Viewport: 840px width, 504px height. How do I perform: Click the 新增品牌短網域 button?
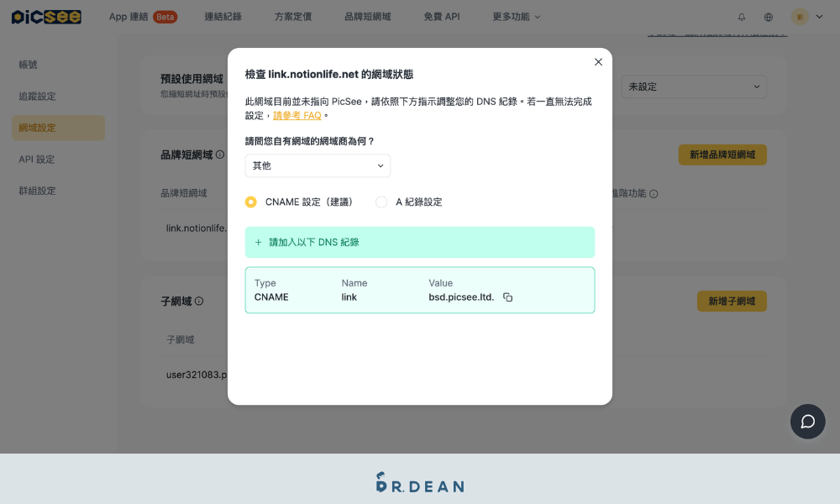pos(722,155)
